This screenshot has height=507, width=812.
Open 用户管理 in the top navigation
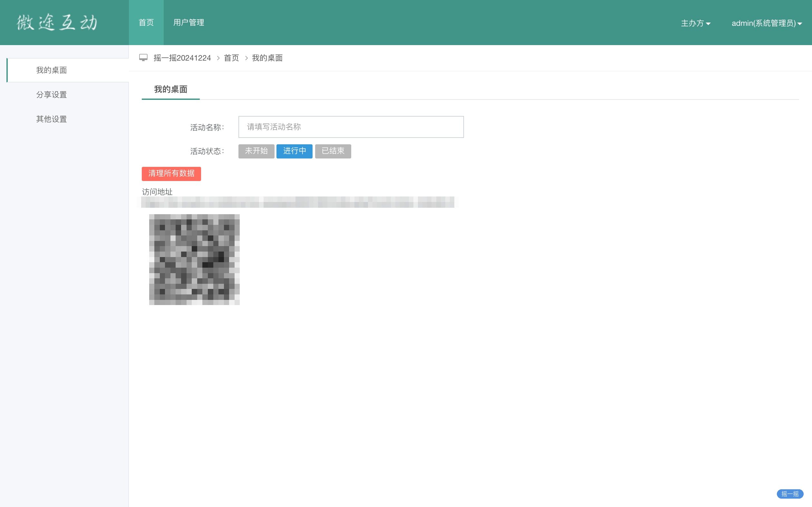click(x=188, y=23)
